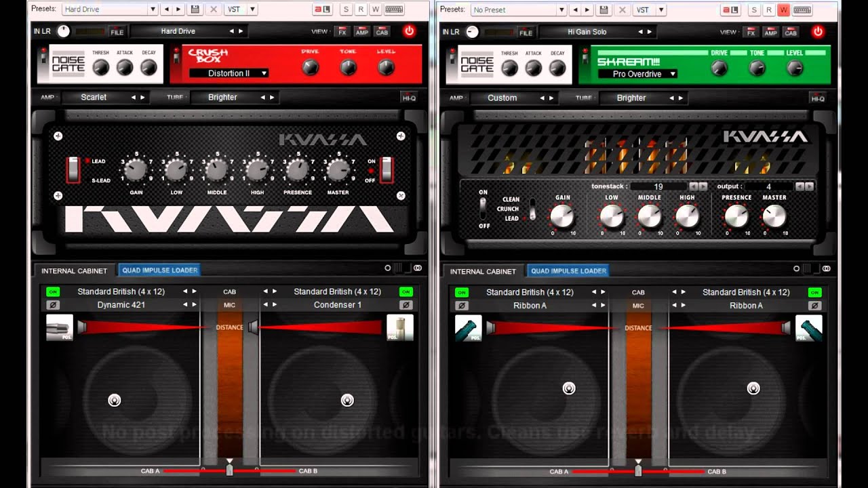This screenshot has height=488, width=868.
Task: Click R button in left host bar
Action: click(x=361, y=9)
